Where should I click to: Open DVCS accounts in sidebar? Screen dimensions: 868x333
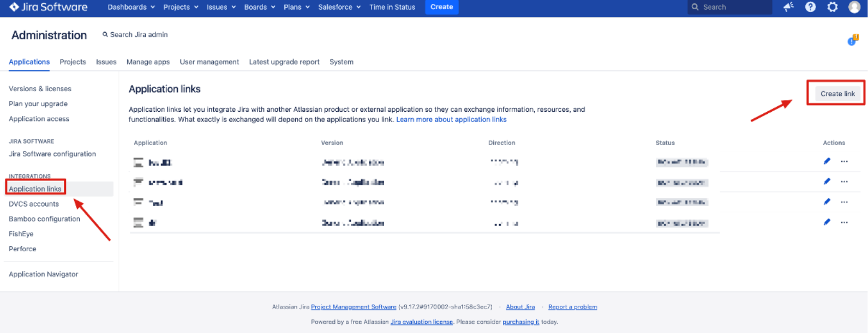pos(34,204)
